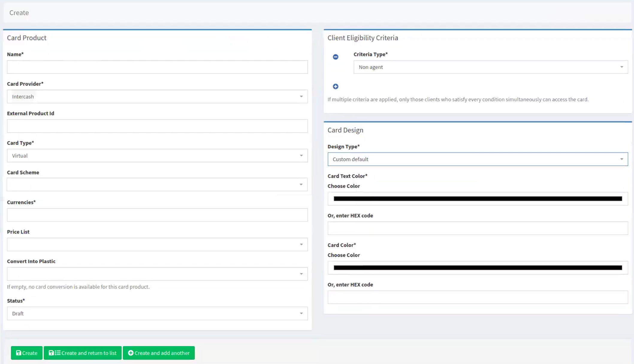Screen dimensions: 634x364
Task: Click the Card Color swatch
Action: coord(478,268)
